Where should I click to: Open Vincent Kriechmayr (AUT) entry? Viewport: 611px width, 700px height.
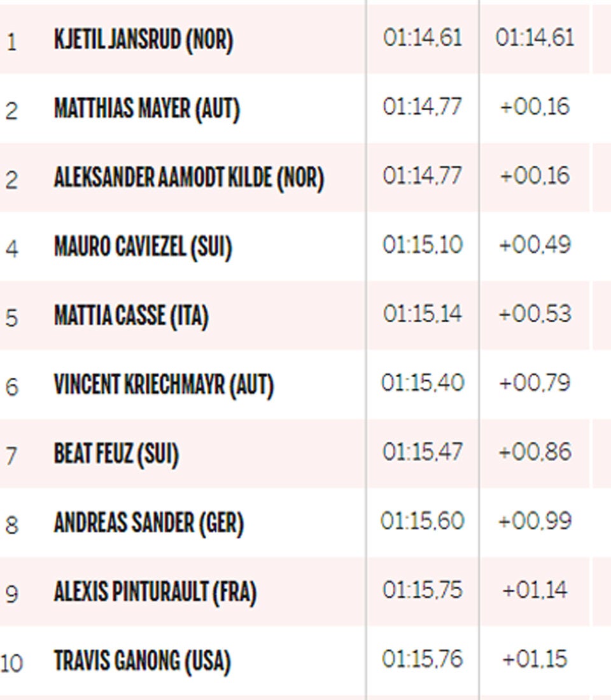point(164,384)
